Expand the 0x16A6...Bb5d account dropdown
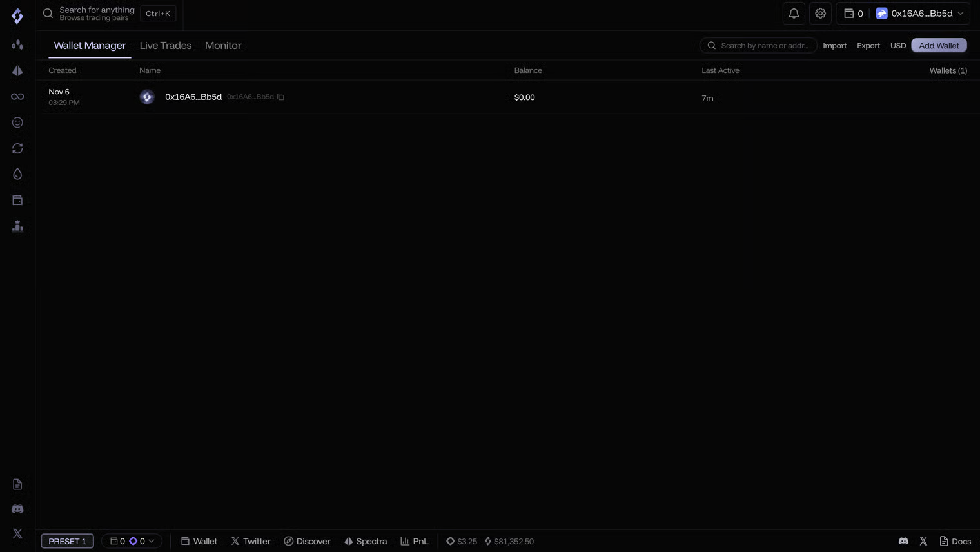This screenshot has height=552, width=980. [x=922, y=14]
